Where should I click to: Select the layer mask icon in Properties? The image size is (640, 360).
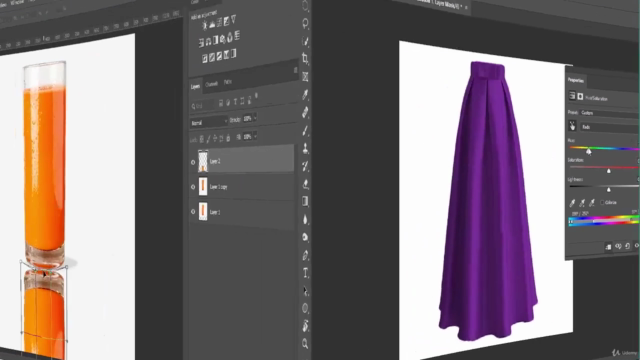pos(580,96)
